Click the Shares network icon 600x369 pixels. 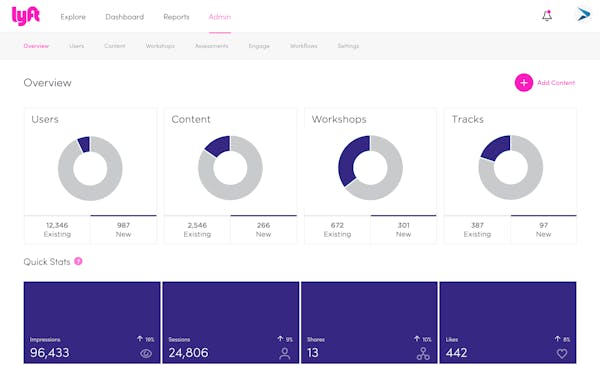(x=423, y=353)
